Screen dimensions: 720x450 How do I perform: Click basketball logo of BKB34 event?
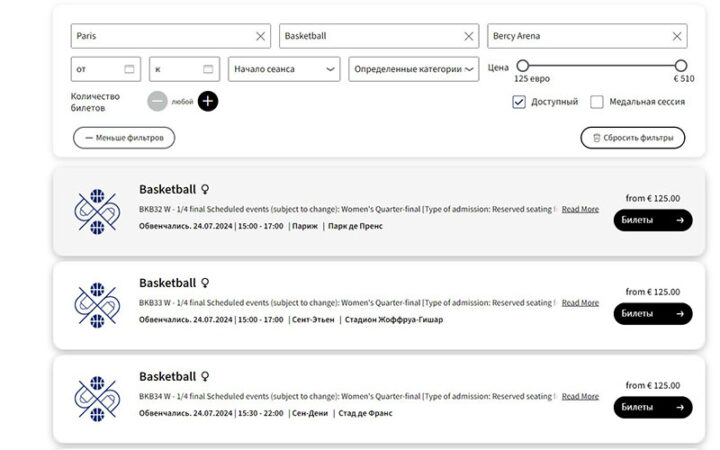click(97, 397)
